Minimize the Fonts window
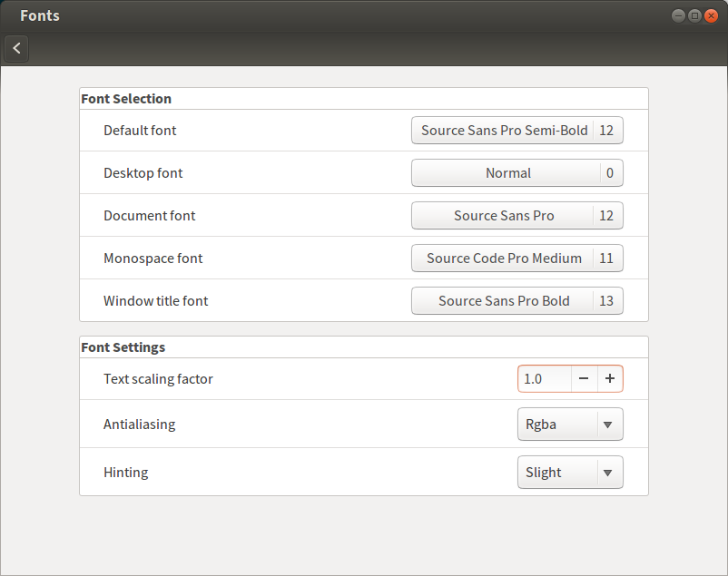 [x=679, y=15]
